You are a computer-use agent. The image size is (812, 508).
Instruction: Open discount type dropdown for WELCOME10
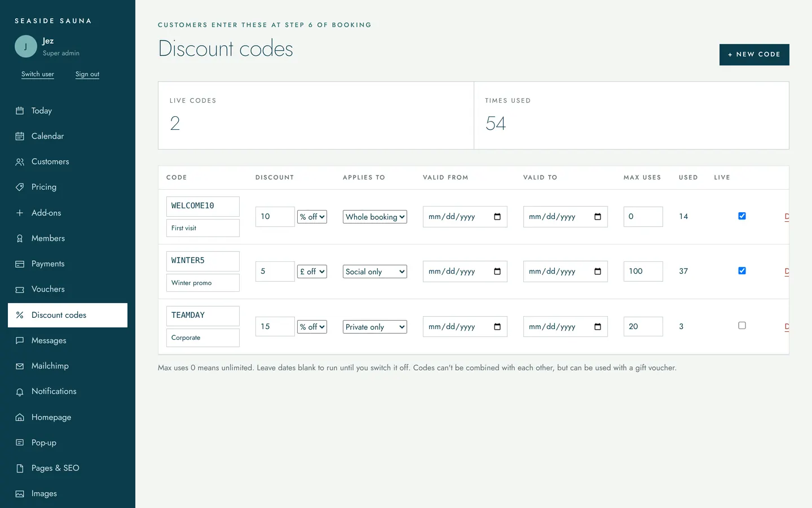click(312, 217)
